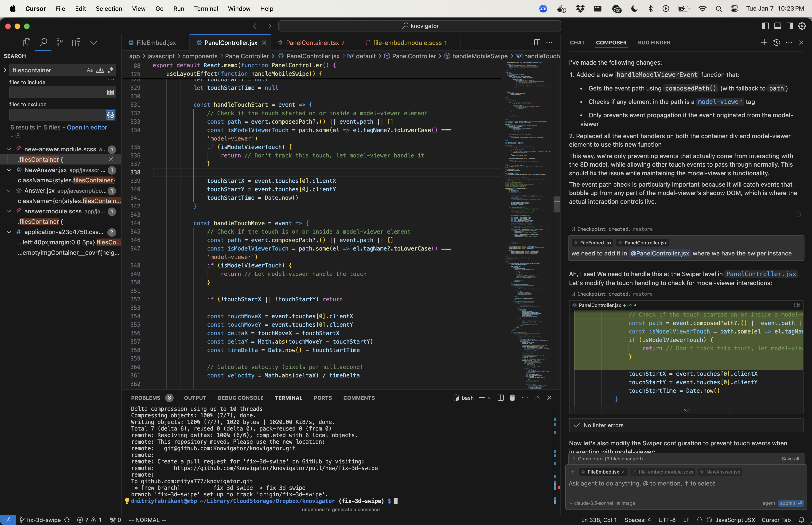Switch to the PROBLEMS panel tab
The width and height of the screenshot is (812, 525).
click(x=145, y=398)
